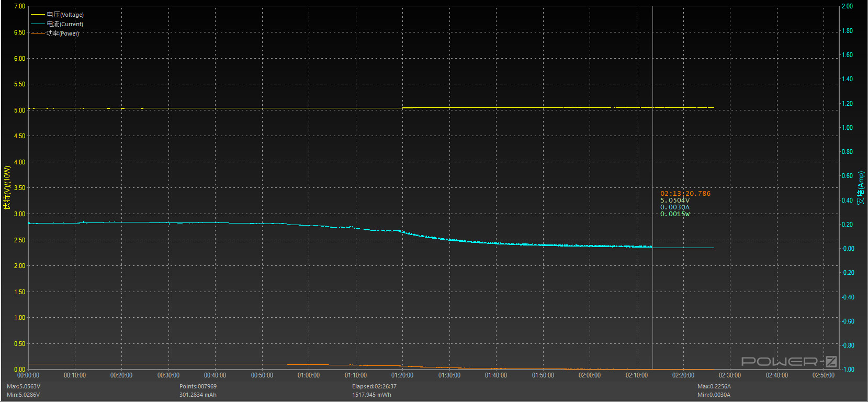Click the 01:30:00 time axis label
This screenshot has height=402, width=868.
pos(449,375)
